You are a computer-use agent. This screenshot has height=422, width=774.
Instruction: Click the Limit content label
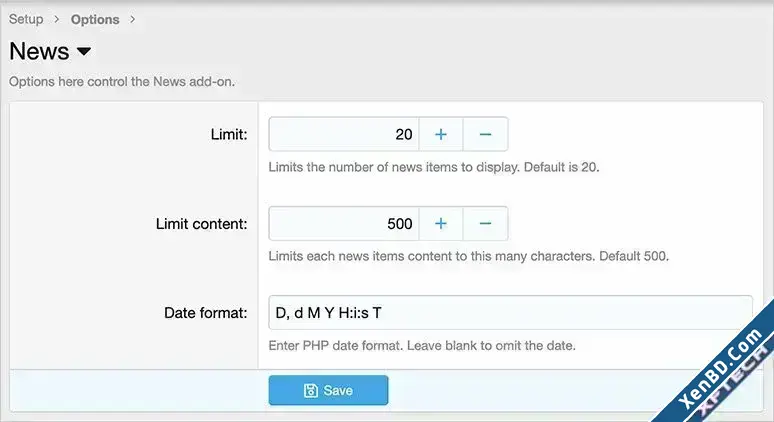201,224
